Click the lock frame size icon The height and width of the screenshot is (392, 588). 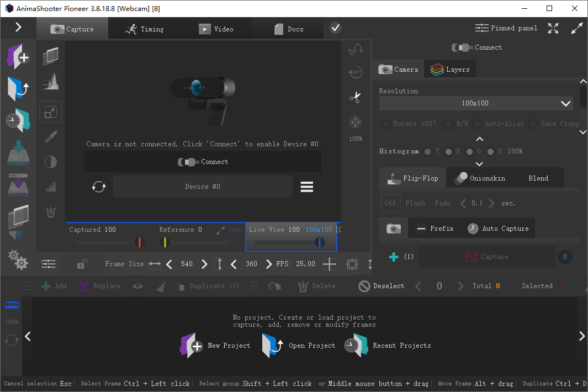(x=81, y=264)
